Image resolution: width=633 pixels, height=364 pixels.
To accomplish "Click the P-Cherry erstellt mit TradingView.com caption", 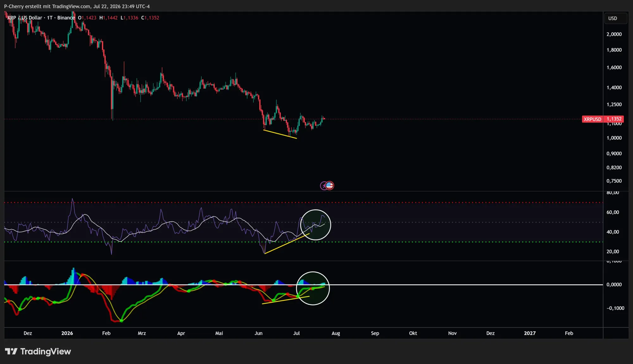I will pos(77,6).
